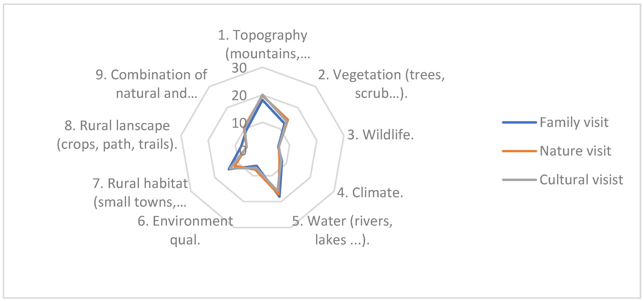This screenshot has width=644, height=301.
Task: Click the 0 value at chart center
Action: click(x=243, y=151)
